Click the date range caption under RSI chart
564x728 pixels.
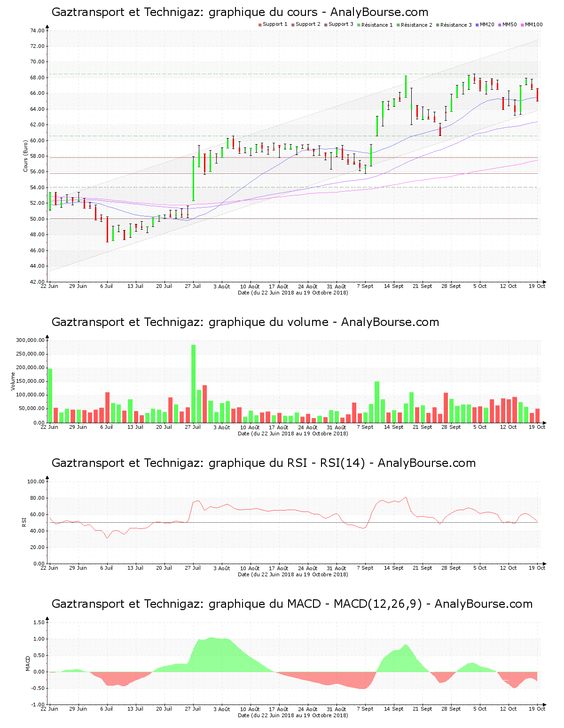coord(293,574)
